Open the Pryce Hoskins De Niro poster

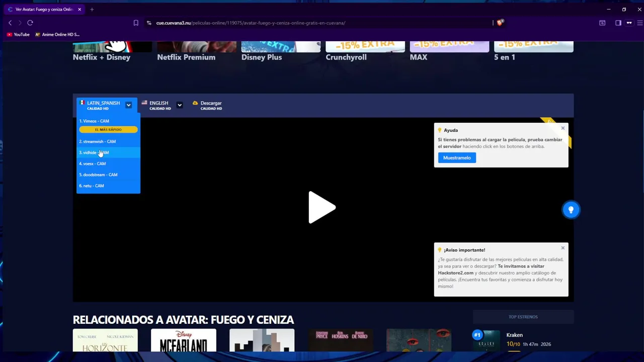click(341, 340)
